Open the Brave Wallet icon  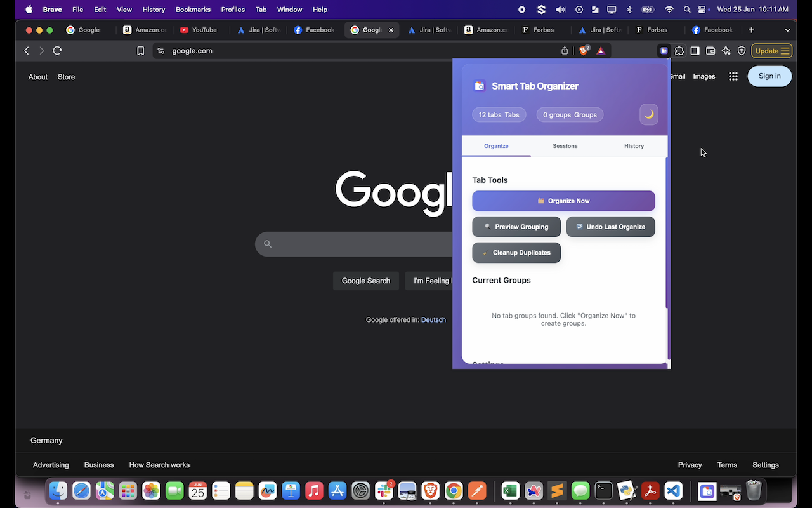point(710,51)
